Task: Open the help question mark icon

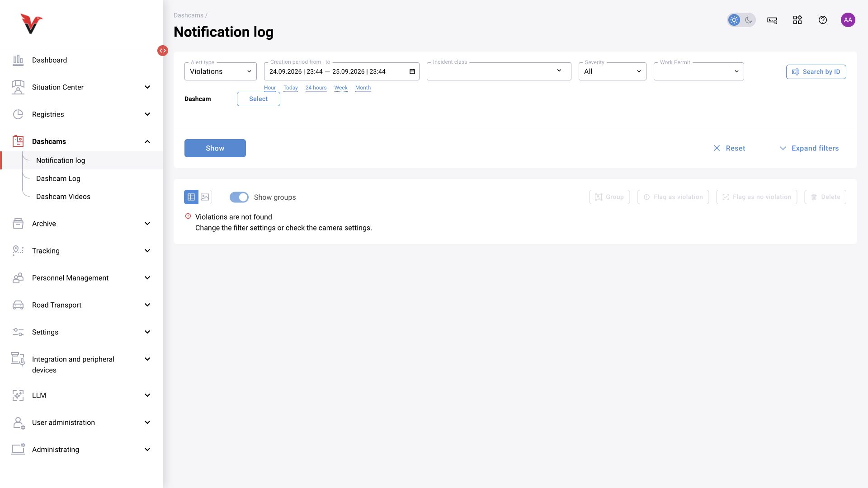Action: 823,20
